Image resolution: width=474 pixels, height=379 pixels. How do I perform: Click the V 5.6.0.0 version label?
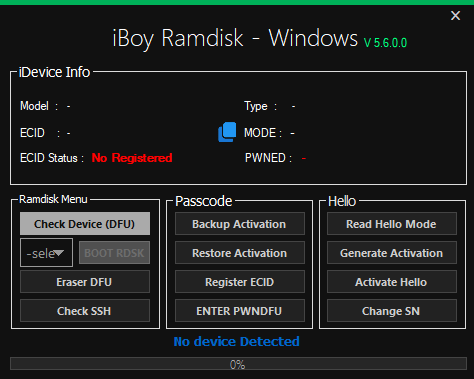tap(385, 43)
